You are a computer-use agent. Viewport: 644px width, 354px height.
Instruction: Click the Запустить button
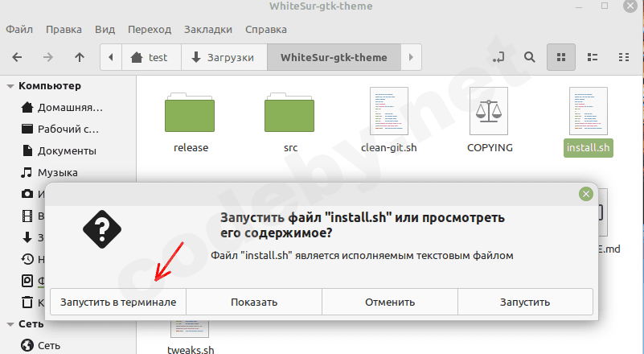pyautogui.click(x=525, y=302)
